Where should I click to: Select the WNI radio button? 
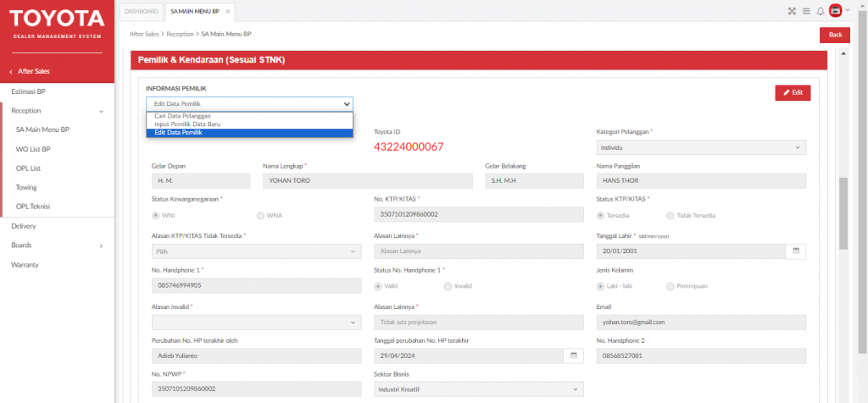(x=156, y=216)
